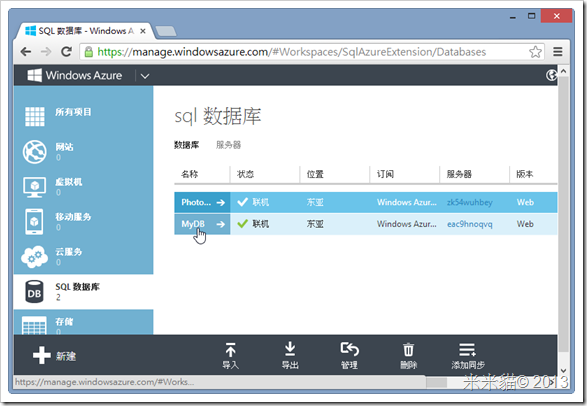This screenshot has width=587, height=406.
Task: Close the SQL 数据库 browser tab
Action: click(143, 31)
